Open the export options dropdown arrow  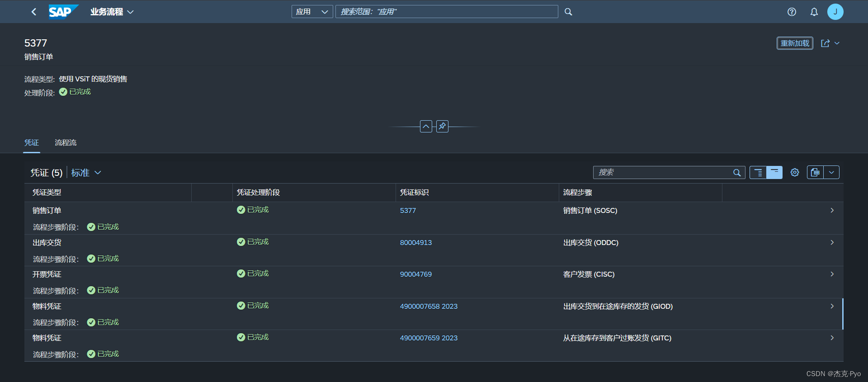pyautogui.click(x=831, y=172)
